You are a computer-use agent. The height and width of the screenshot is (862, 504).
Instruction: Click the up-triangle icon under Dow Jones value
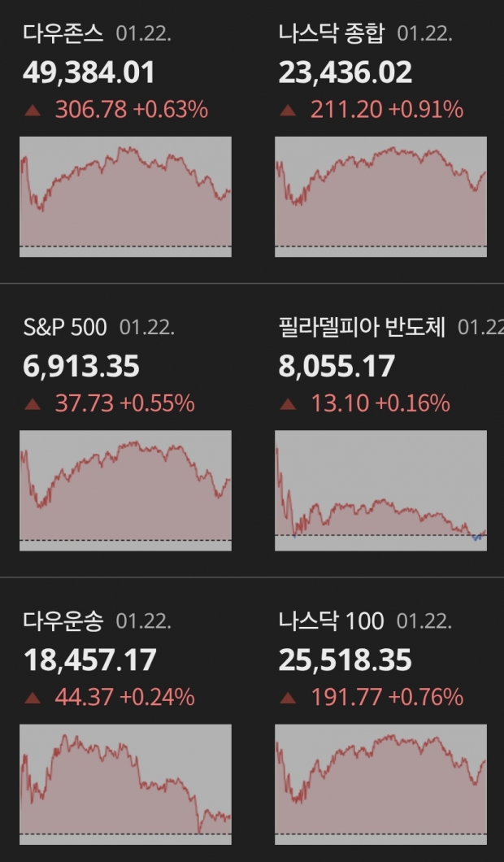tap(33, 110)
